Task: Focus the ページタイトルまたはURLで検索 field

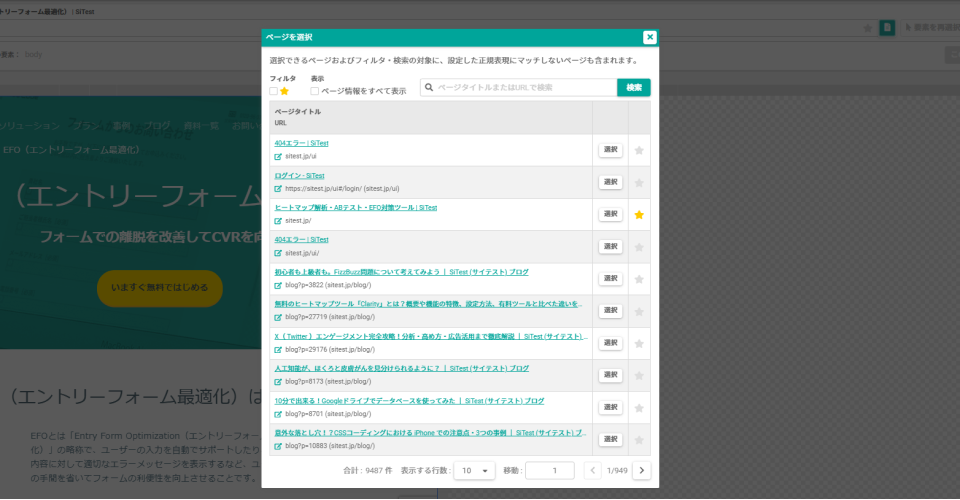Action: point(519,88)
